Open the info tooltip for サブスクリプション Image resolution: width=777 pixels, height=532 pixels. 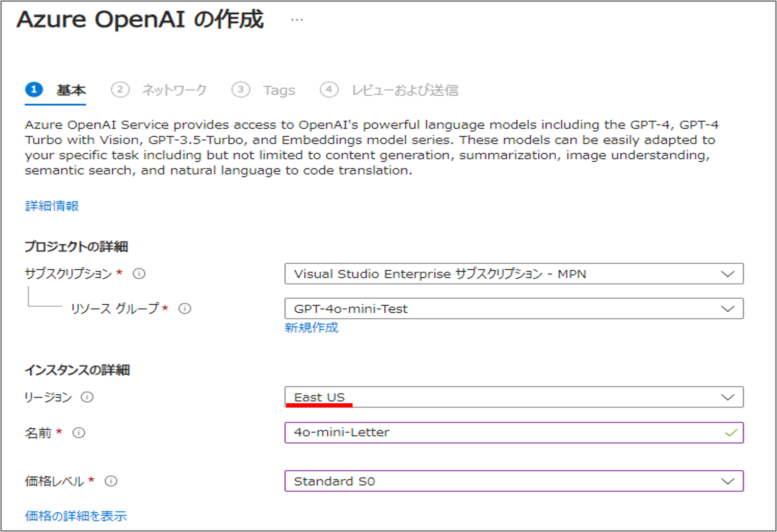pyautogui.click(x=139, y=274)
